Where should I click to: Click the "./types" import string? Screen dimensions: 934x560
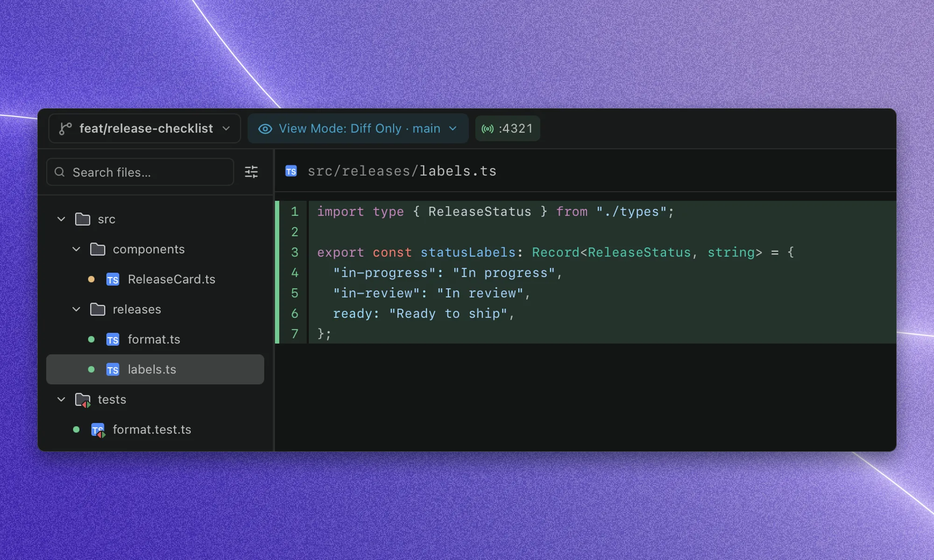click(x=631, y=212)
